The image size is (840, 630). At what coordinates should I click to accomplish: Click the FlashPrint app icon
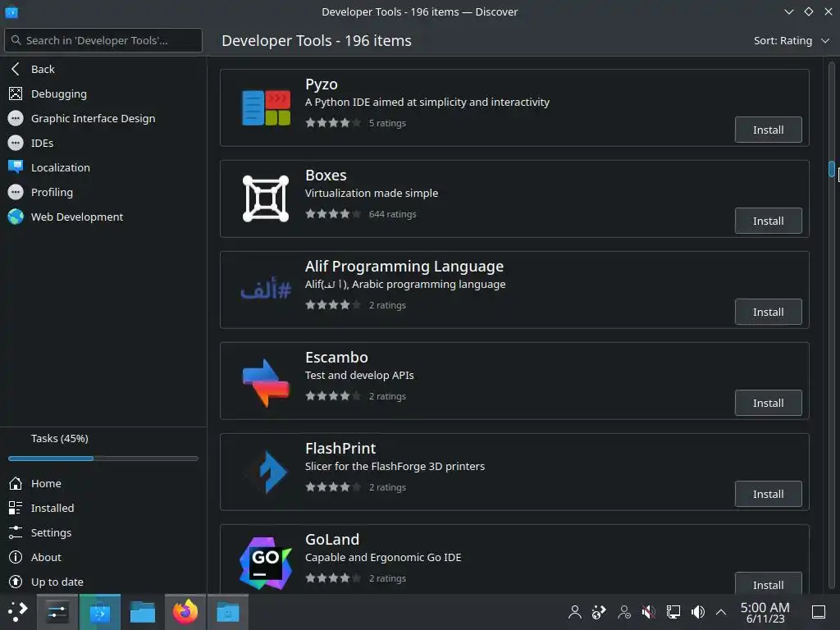(x=267, y=472)
